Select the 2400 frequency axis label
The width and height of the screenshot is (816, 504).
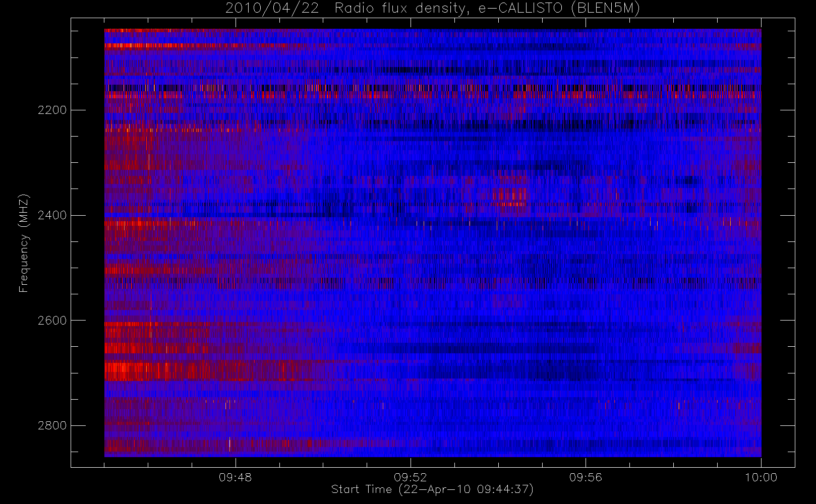(52, 216)
